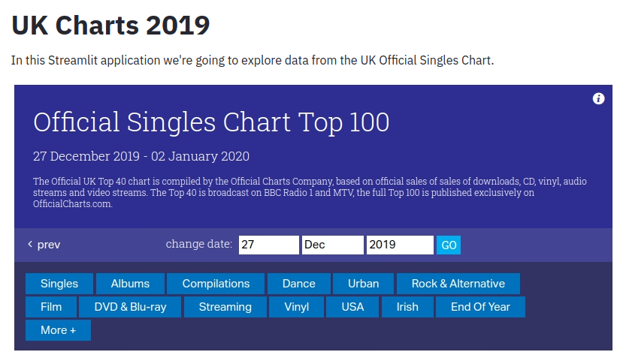
Task: Open the Vinyl chart category
Action: tap(297, 307)
